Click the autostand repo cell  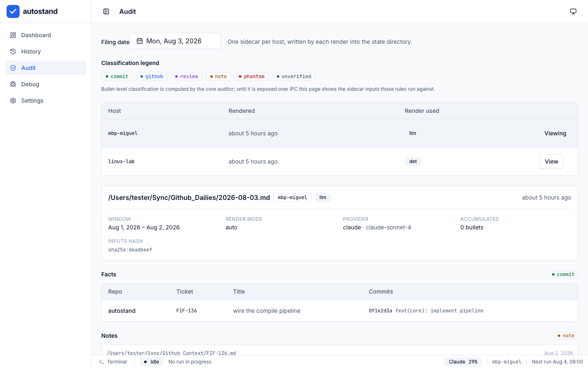[x=122, y=311]
